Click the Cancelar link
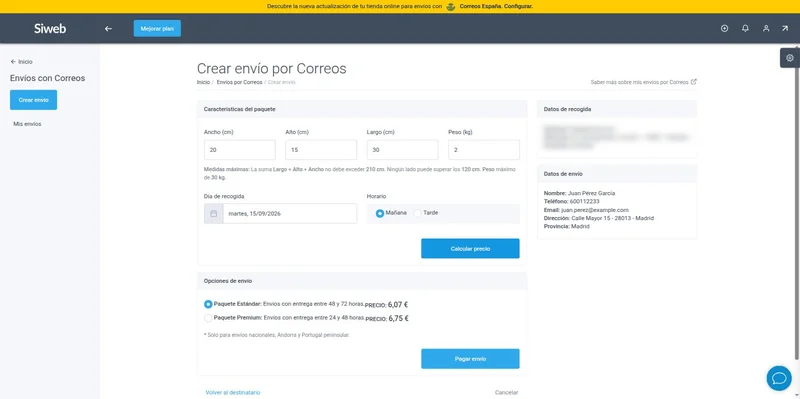 (507, 392)
